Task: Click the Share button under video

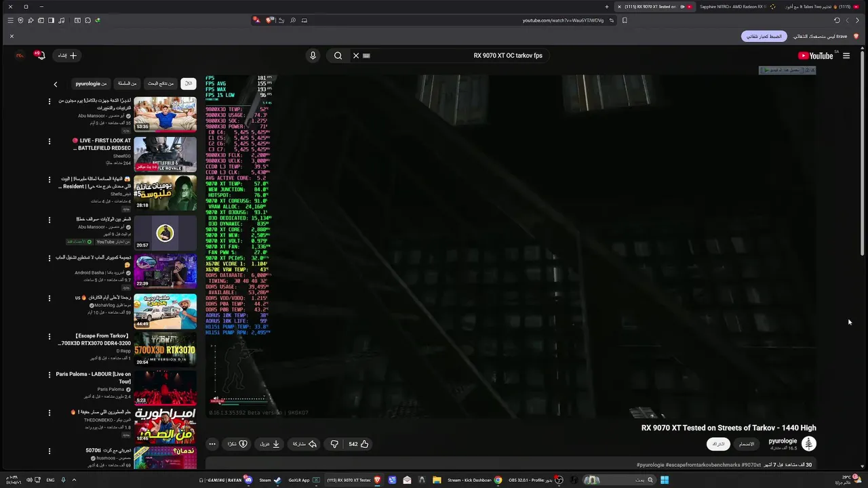Action: pyautogui.click(x=304, y=444)
